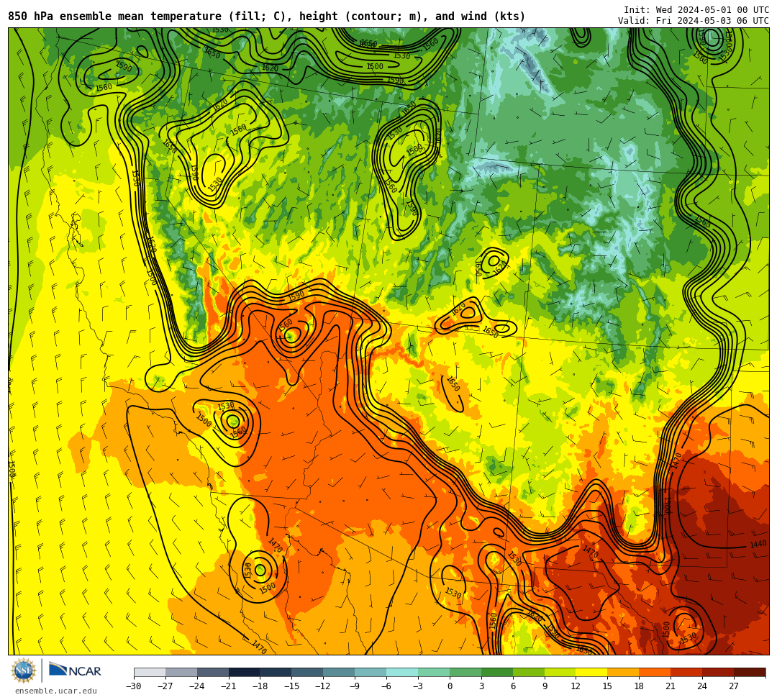Pick the green swatch between 3 and 6
777x700 pixels.
click(x=497, y=672)
